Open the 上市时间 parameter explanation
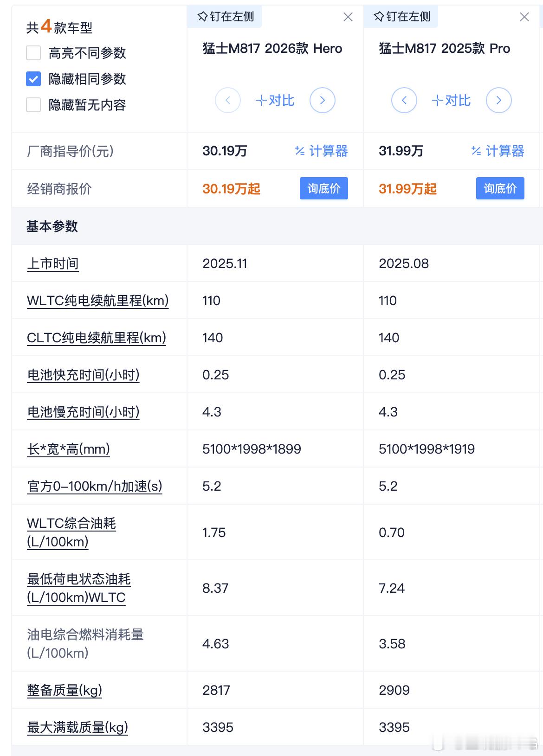This screenshot has width=543, height=756. coord(53,263)
